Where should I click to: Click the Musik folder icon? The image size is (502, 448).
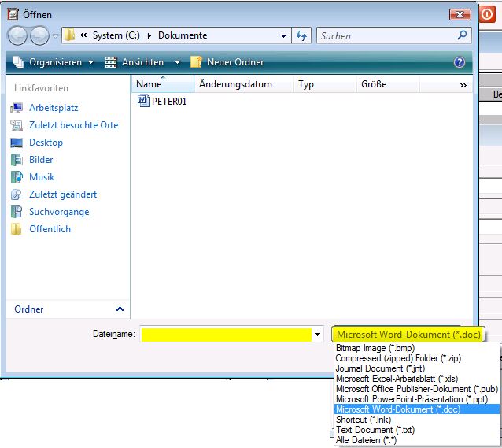17,177
